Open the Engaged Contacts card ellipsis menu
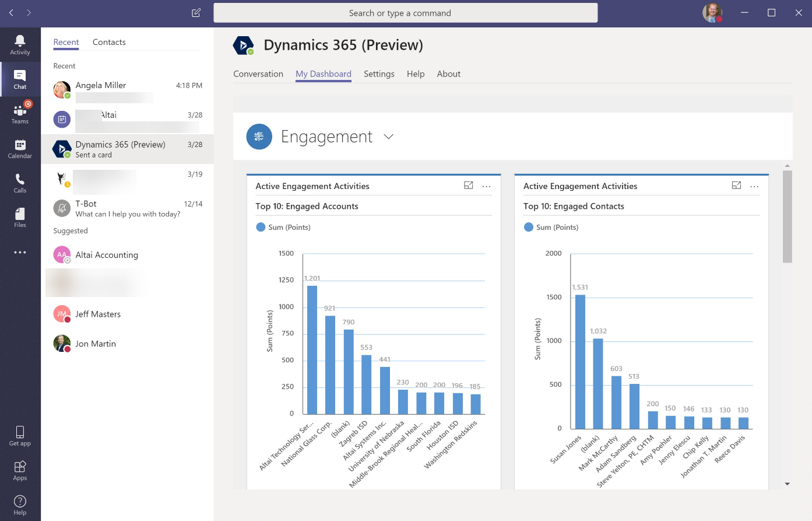Image resolution: width=812 pixels, height=521 pixels. tap(755, 186)
